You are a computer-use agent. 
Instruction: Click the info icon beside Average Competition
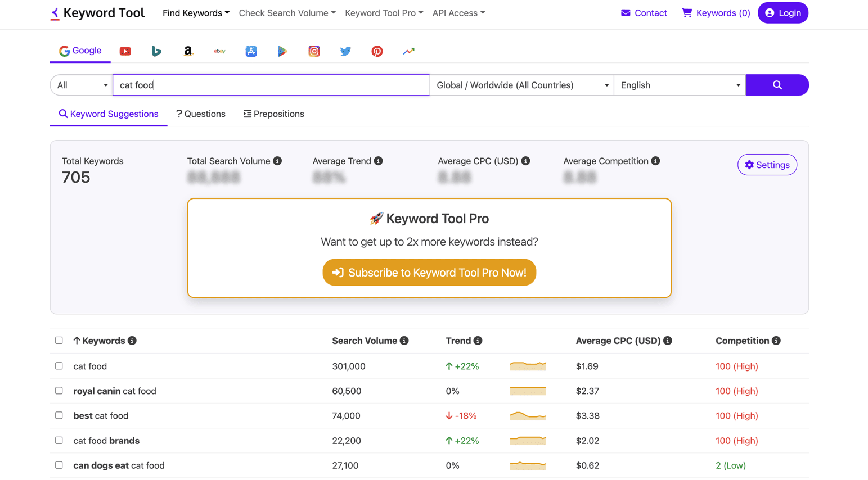pyautogui.click(x=655, y=161)
